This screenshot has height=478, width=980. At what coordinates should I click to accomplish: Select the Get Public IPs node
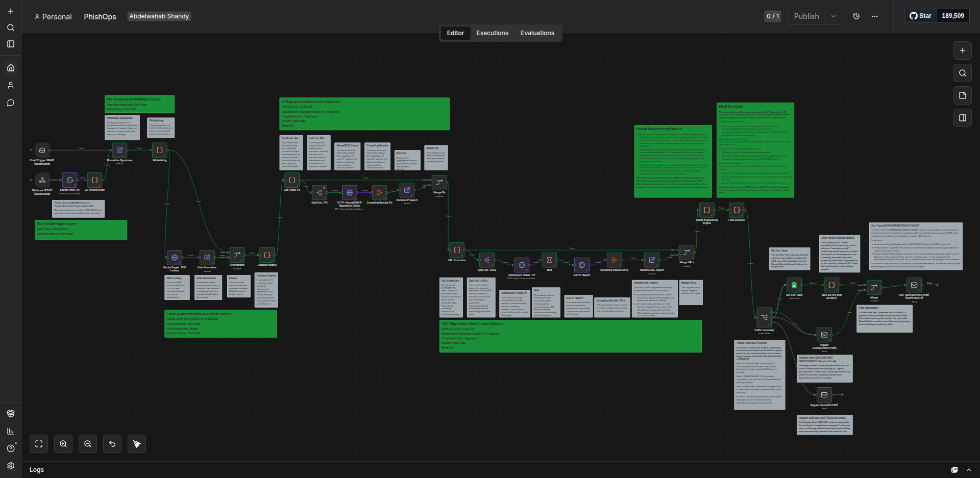point(292,180)
